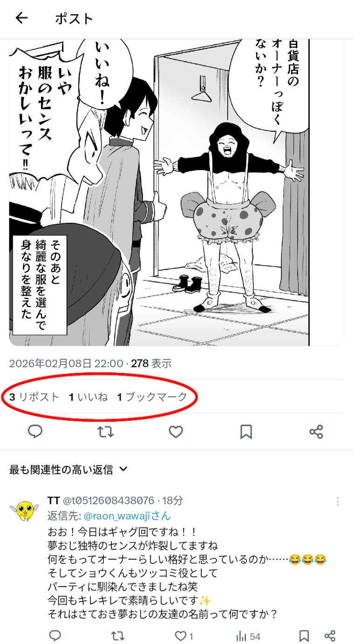The height and width of the screenshot is (644, 353).
Task: Open the @raon_wawaji mention link
Action: pyautogui.click(x=127, y=516)
